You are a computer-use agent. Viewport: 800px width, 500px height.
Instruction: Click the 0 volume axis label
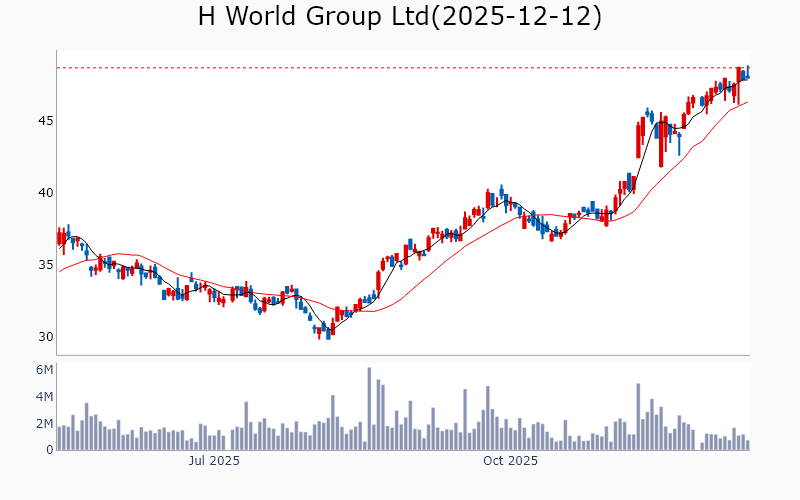pos(48,451)
